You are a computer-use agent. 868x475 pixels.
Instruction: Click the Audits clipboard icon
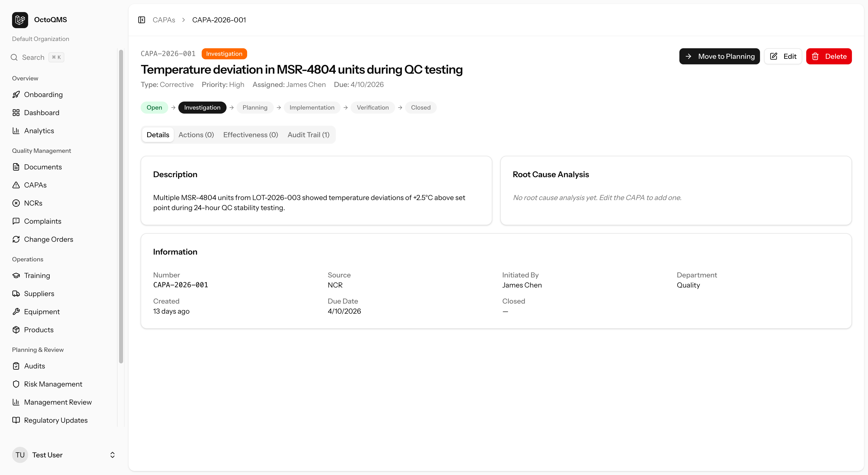coord(16,366)
